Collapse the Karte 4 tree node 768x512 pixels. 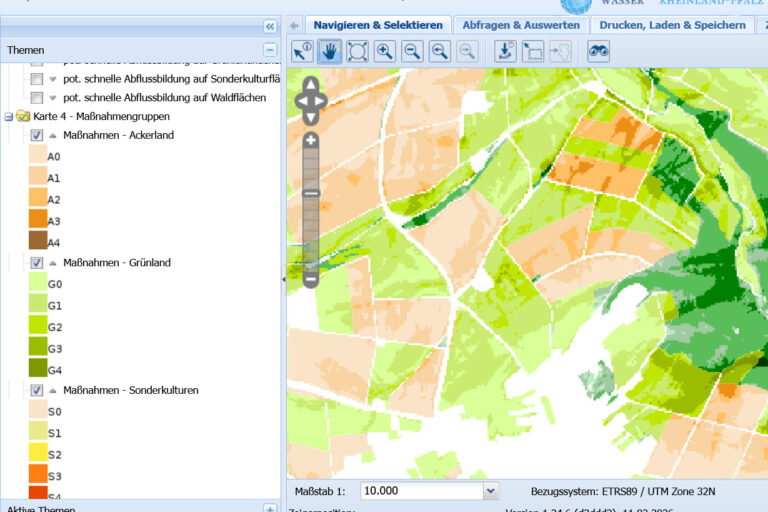(8, 117)
